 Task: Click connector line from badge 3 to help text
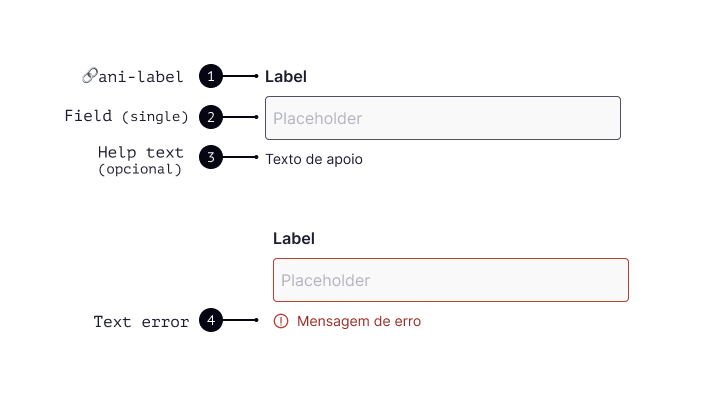(241, 157)
